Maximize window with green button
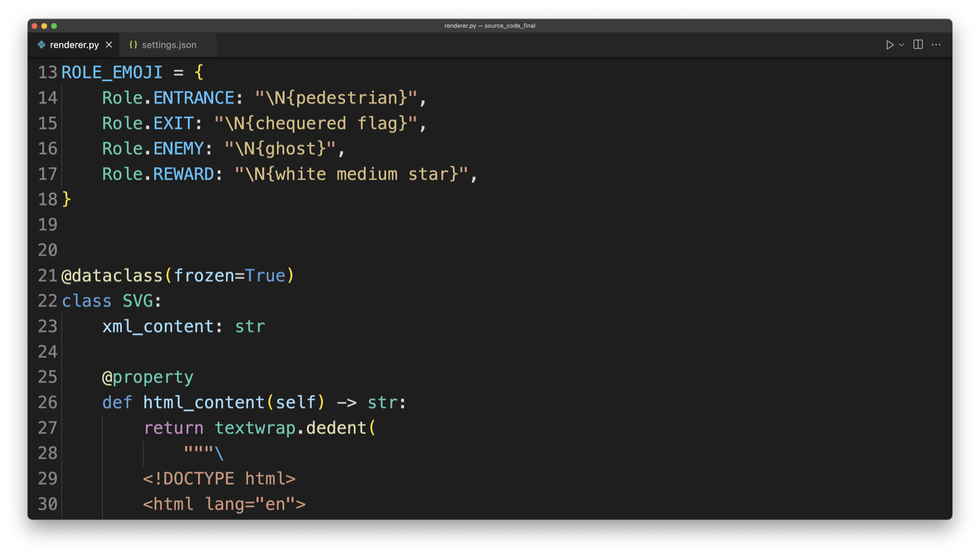This screenshot has height=556, width=980. 54,26
